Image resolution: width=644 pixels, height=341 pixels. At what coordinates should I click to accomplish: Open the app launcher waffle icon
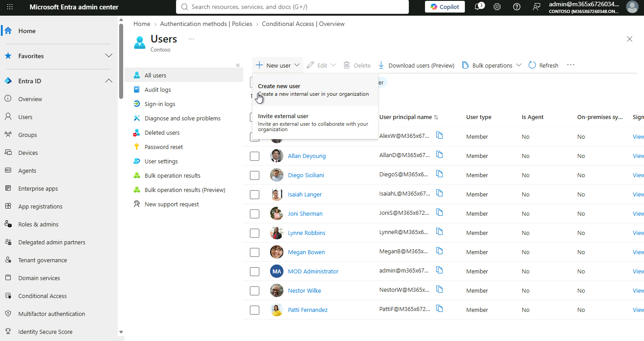click(10, 7)
